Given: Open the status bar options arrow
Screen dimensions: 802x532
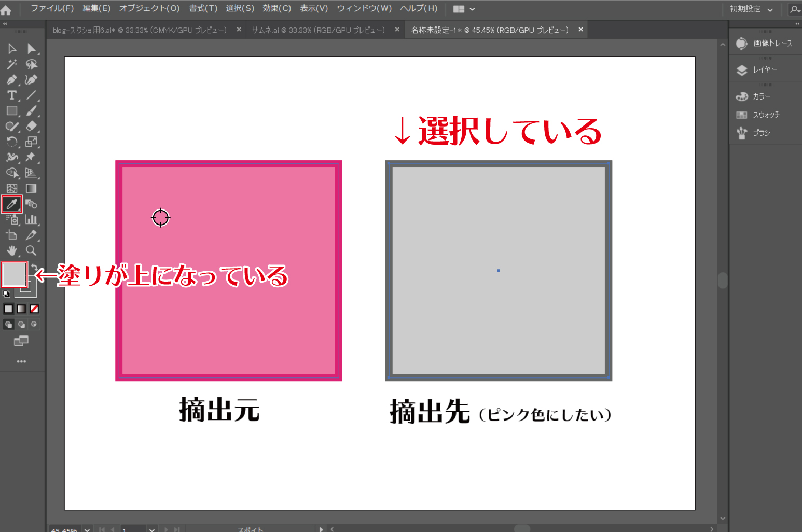Looking at the screenshot, I should click(321, 529).
